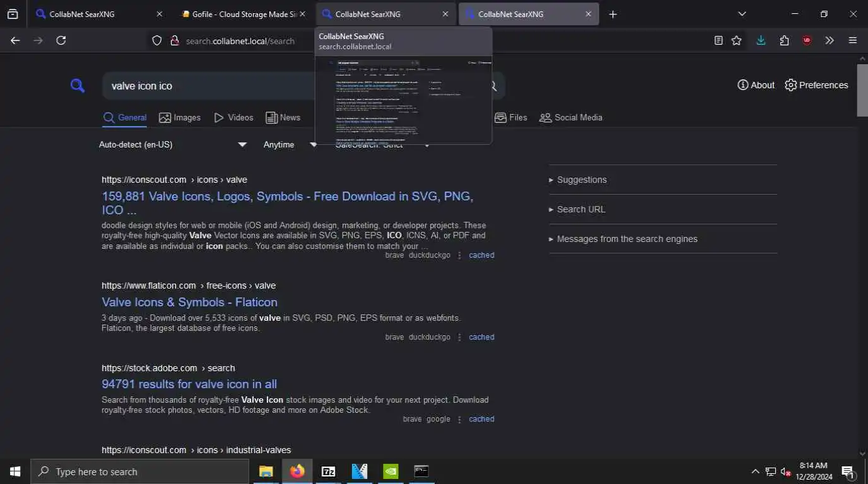
Task: Click the SearXNG magnifier logo beside the search box
Action: click(x=78, y=86)
